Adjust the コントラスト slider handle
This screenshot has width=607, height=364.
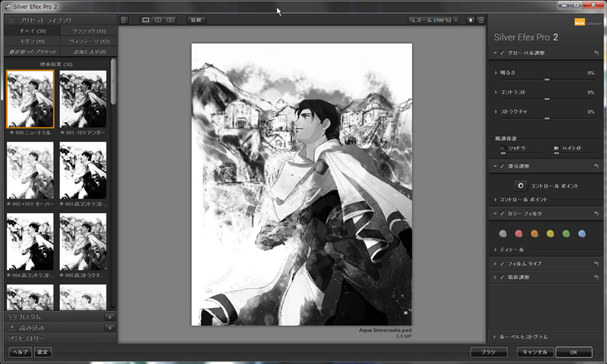pyautogui.click(x=547, y=99)
